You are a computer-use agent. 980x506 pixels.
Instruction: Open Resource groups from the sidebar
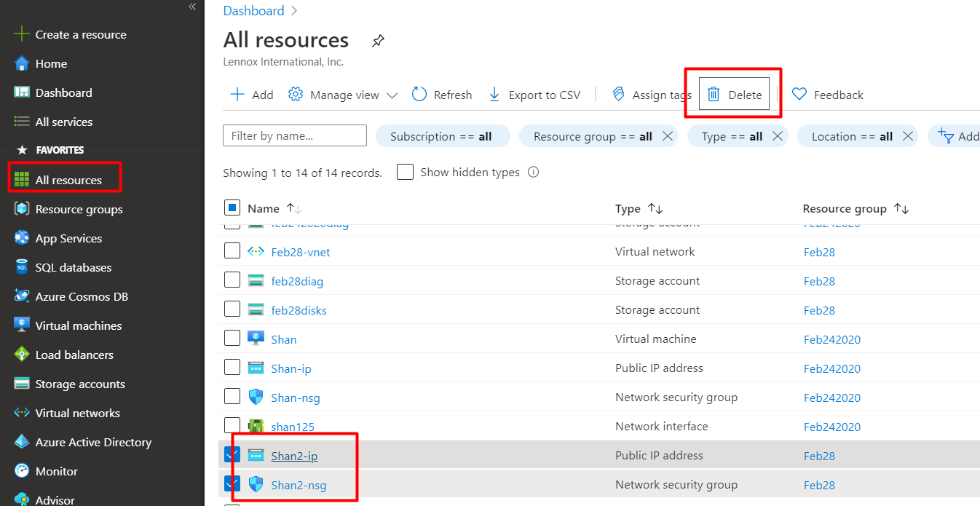point(79,209)
